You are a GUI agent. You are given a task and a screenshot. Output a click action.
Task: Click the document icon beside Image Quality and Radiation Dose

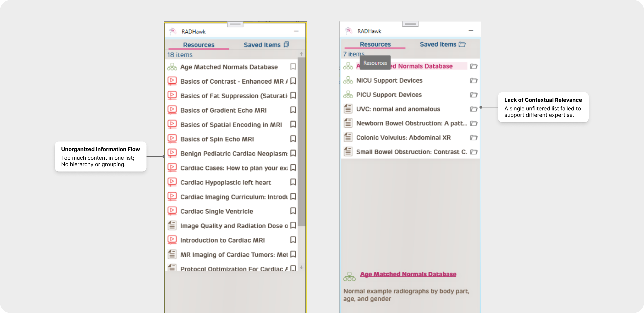tap(172, 225)
